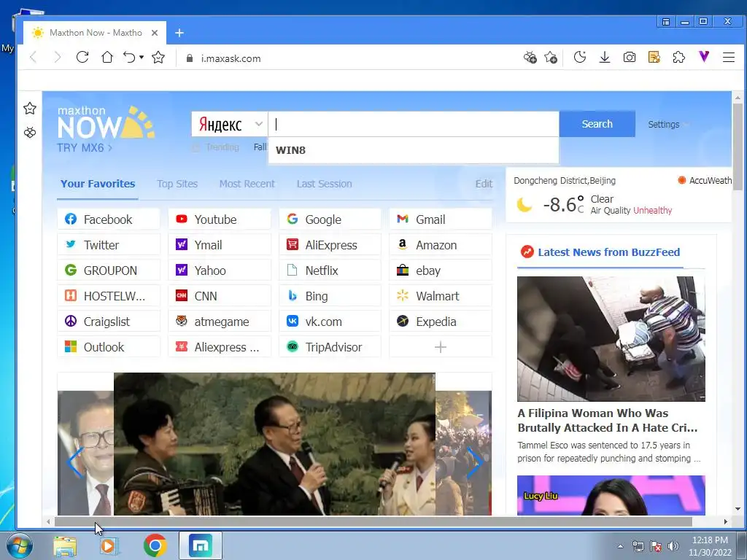Open the TripAdvisor favorite
This screenshot has width=747, height=560.
tap(330, 347)
